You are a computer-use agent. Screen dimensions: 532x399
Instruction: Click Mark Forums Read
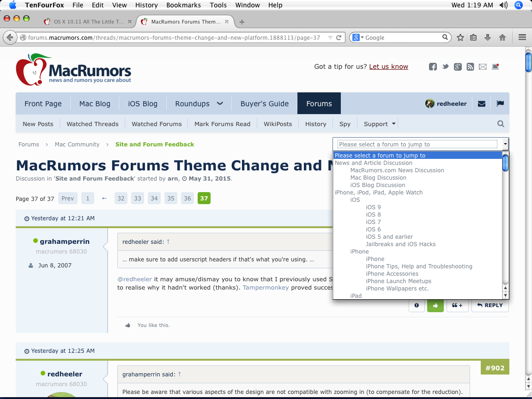pyautogui.click(x=222, y=124)
